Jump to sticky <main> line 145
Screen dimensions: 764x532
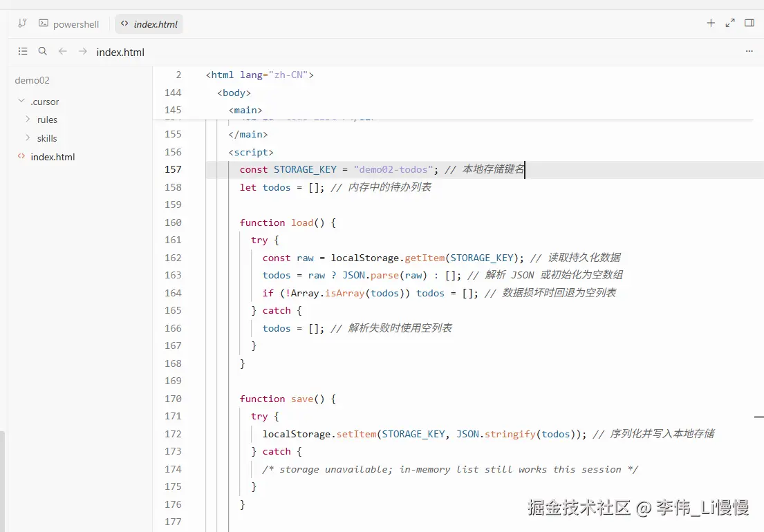pos(245,110)
